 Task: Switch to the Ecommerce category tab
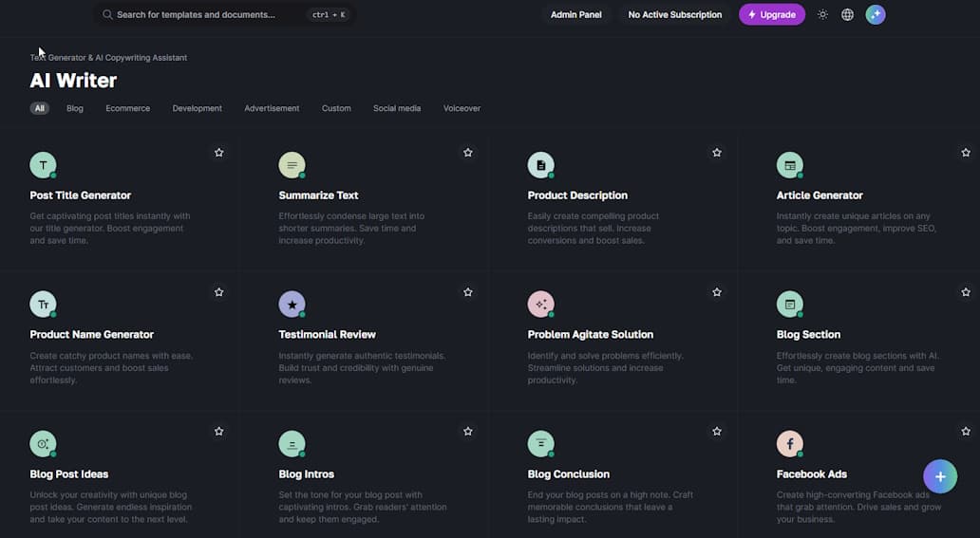tap(127, 108)
